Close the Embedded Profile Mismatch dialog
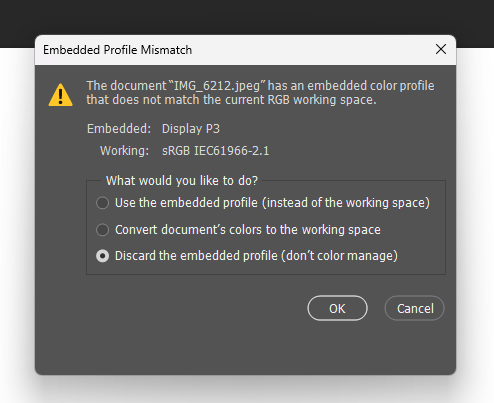The height and width of the screenshot is (403, 494). point(441,49)
